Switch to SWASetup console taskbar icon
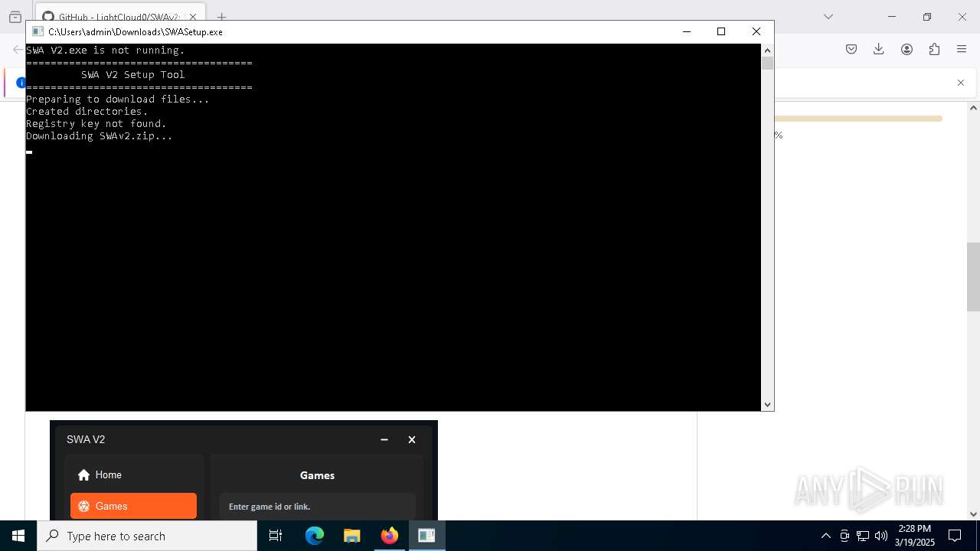 coord(426,536)
